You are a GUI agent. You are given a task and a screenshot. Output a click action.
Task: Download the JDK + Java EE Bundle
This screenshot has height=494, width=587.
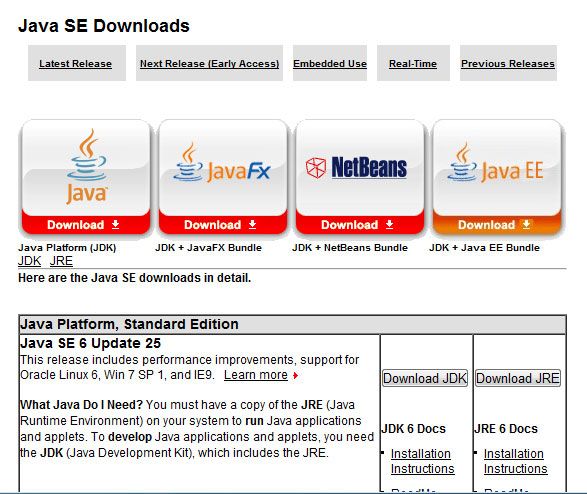(x=497, y=225)
